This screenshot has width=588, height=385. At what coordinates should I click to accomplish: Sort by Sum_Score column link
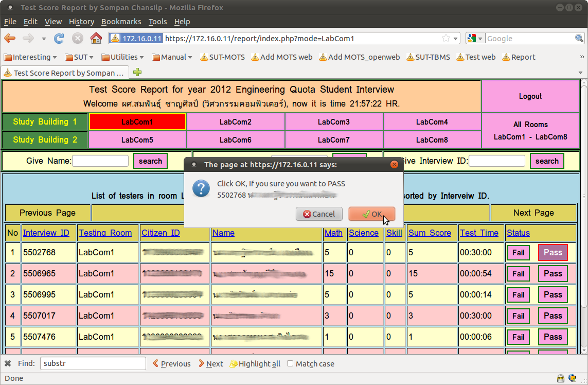(430, 233)
